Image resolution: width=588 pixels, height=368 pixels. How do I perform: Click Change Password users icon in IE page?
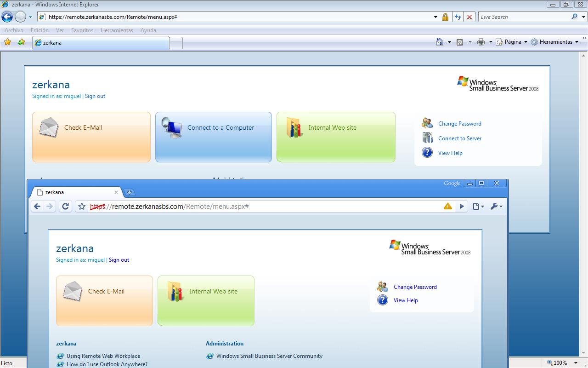pos(427,123)
